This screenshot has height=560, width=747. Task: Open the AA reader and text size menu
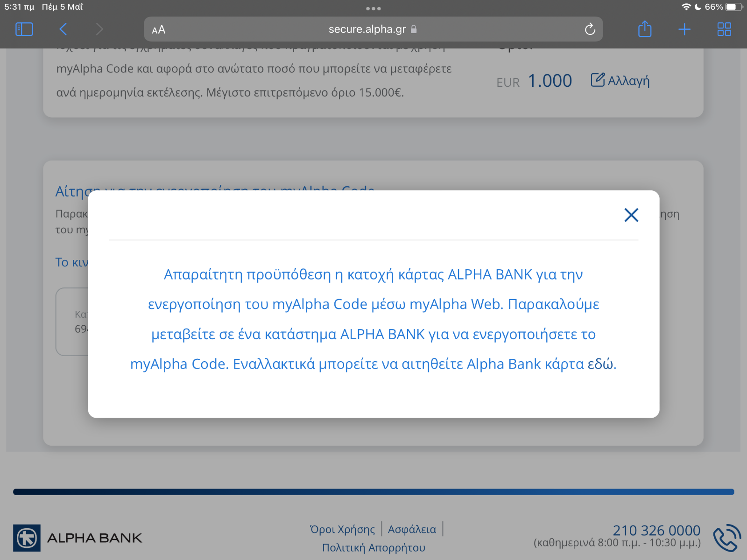click(x=159, y=30)
